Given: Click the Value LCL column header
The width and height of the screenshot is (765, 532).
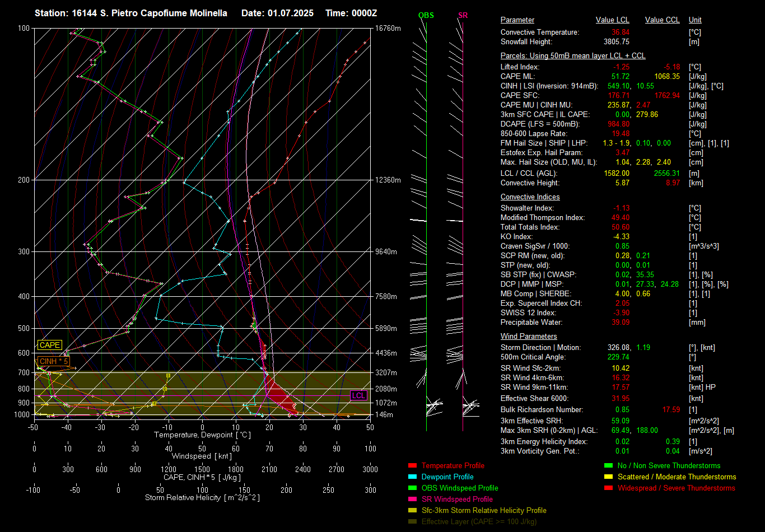Looking at the screenshot, I should tap(613, 20).
